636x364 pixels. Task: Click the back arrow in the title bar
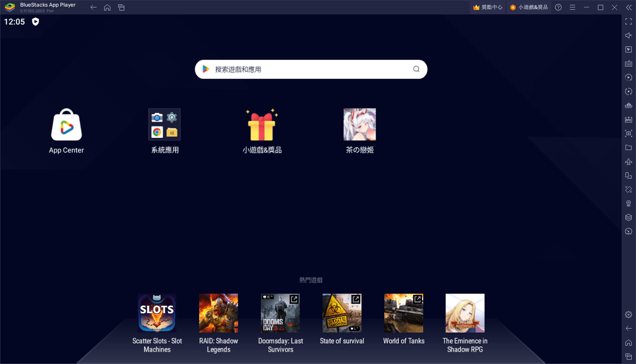pyautogui.click(x=93, y=7)
